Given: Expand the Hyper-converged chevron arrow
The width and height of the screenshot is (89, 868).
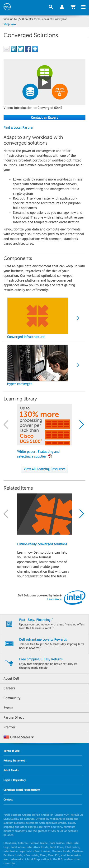Looking at the screenshot, I should (78, 365).
